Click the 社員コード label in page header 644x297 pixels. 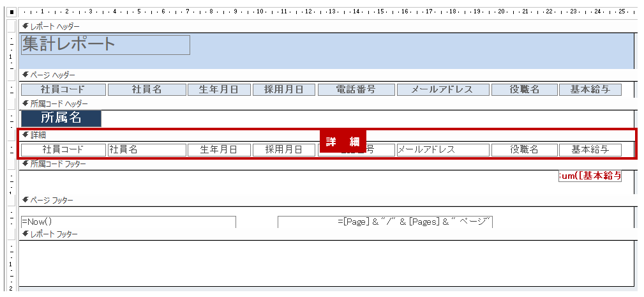(63, 89)
